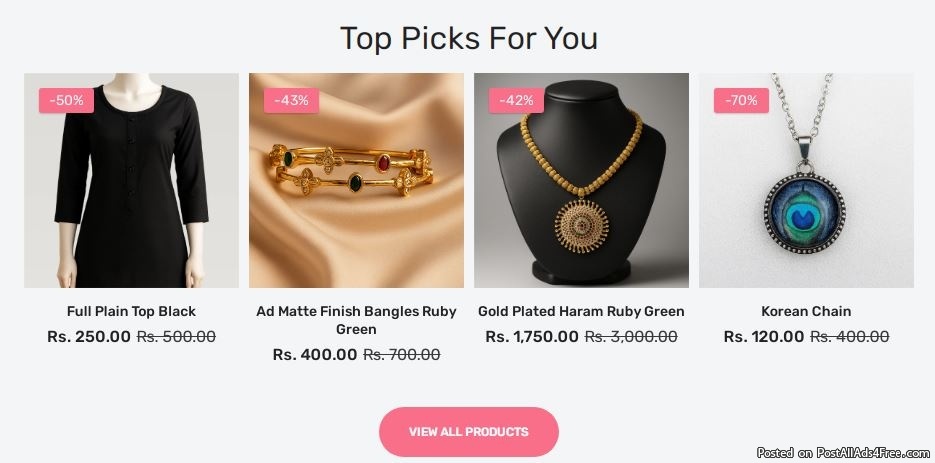Click the -42% discount badge
The image size is (935, 463).
(516, 100)
